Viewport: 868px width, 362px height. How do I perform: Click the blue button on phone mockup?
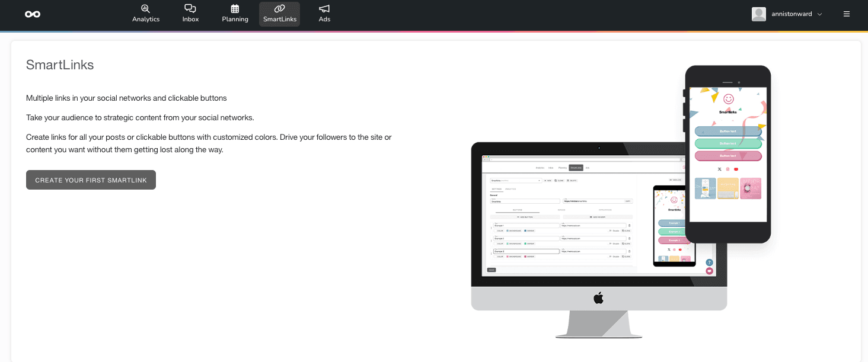(x=727, y=131)
